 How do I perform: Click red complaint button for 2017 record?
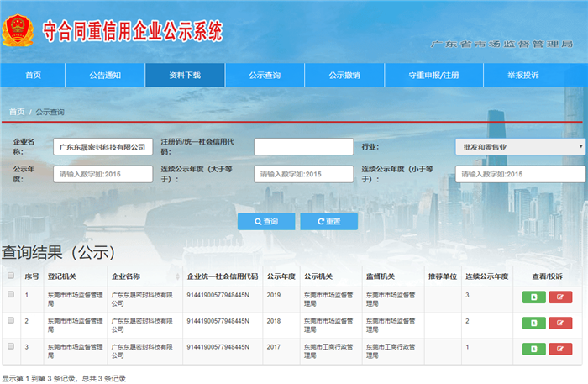560,348
